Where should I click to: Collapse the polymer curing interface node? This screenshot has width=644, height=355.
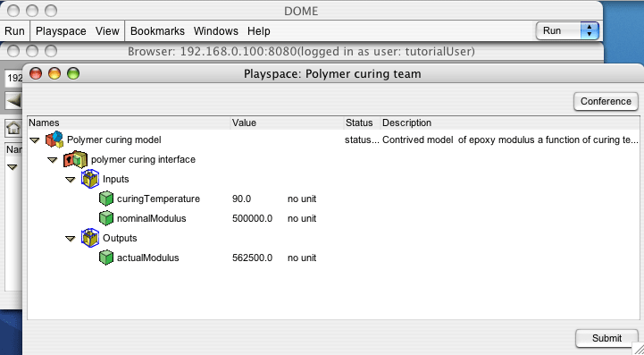(53, 160)
